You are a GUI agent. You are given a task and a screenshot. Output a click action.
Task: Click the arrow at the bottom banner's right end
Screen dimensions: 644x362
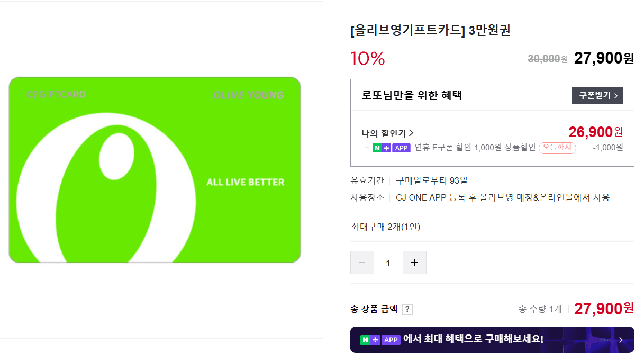tap(621, 340)
